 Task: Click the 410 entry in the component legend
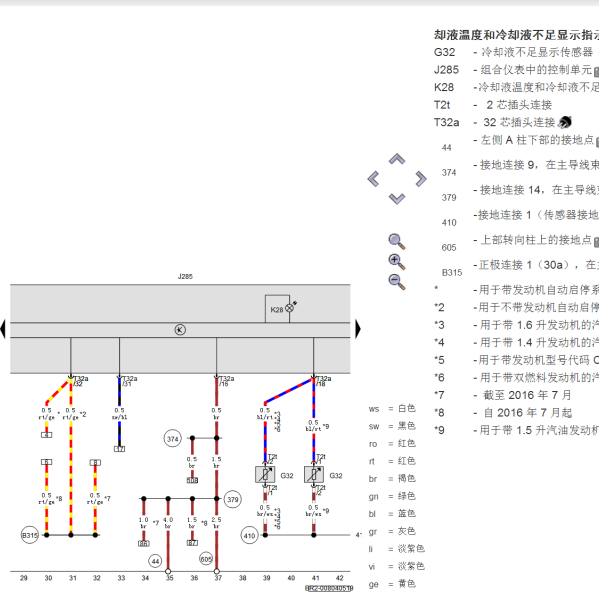click(449, 223)
